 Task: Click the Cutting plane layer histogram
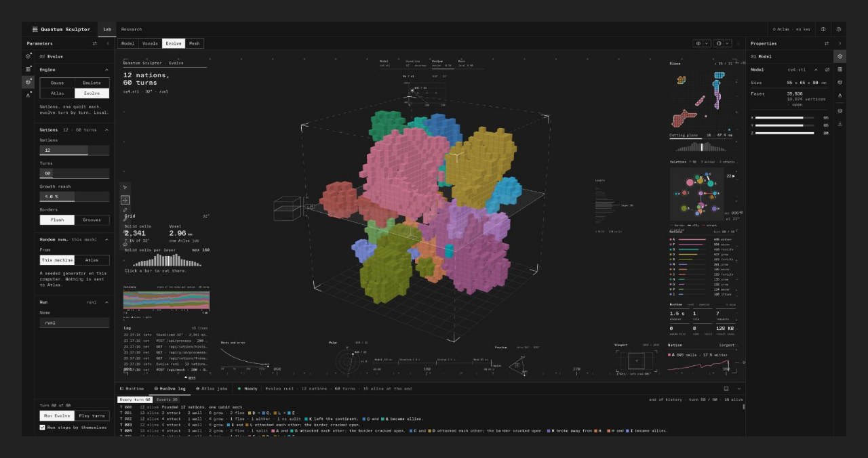[701, 146]
